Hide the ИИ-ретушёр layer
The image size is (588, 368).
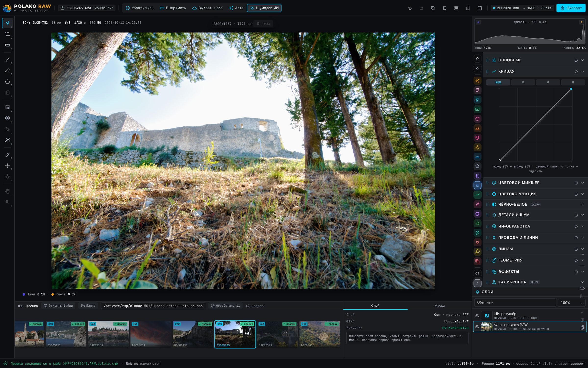[477, 316]
